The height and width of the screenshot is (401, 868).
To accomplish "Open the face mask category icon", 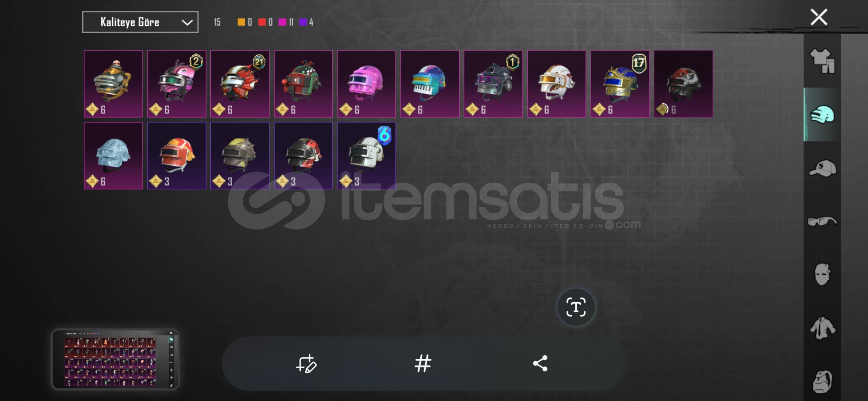I will (x=822, y=274).
